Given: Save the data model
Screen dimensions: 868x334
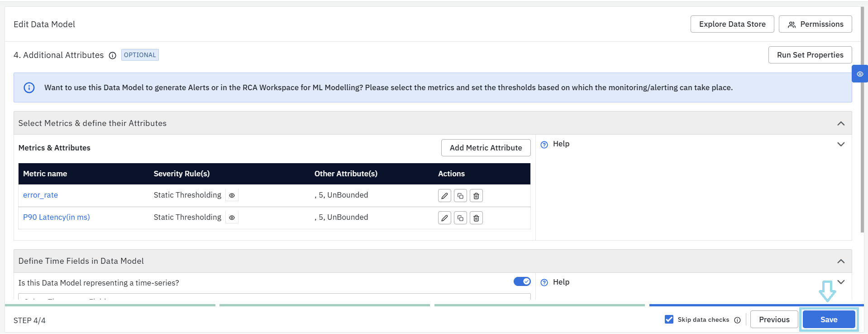Looking at the screenshot, I should click(829, 319).
